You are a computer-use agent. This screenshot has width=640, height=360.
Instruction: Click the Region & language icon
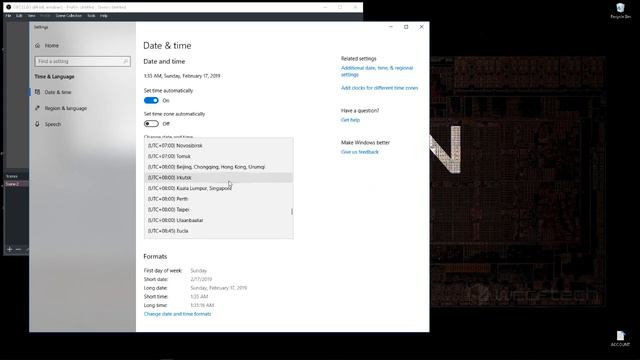coord(38,108)
